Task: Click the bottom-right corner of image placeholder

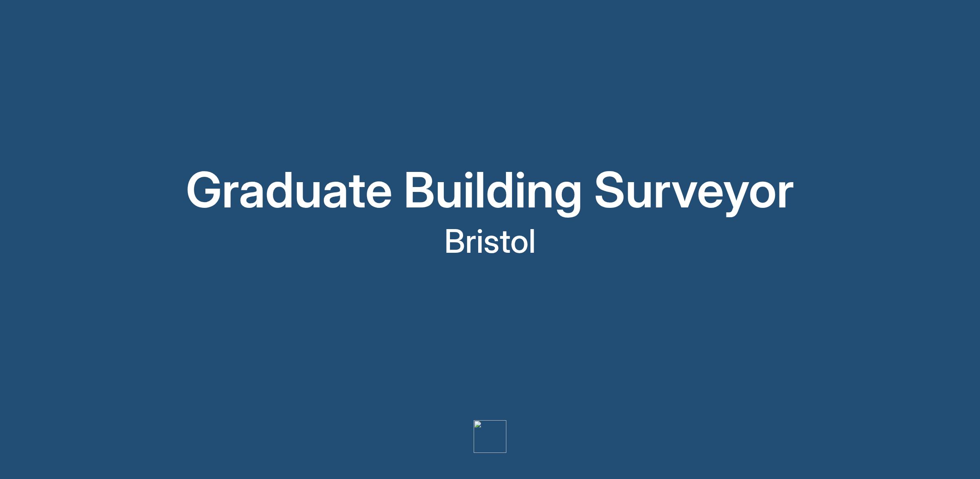Action: (x=506, y=452)
